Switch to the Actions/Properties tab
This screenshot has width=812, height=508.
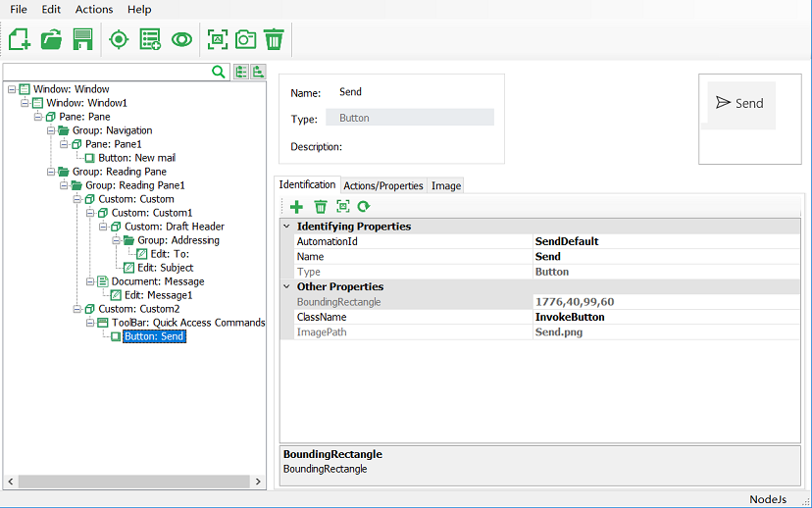click(x=383, y=185)
